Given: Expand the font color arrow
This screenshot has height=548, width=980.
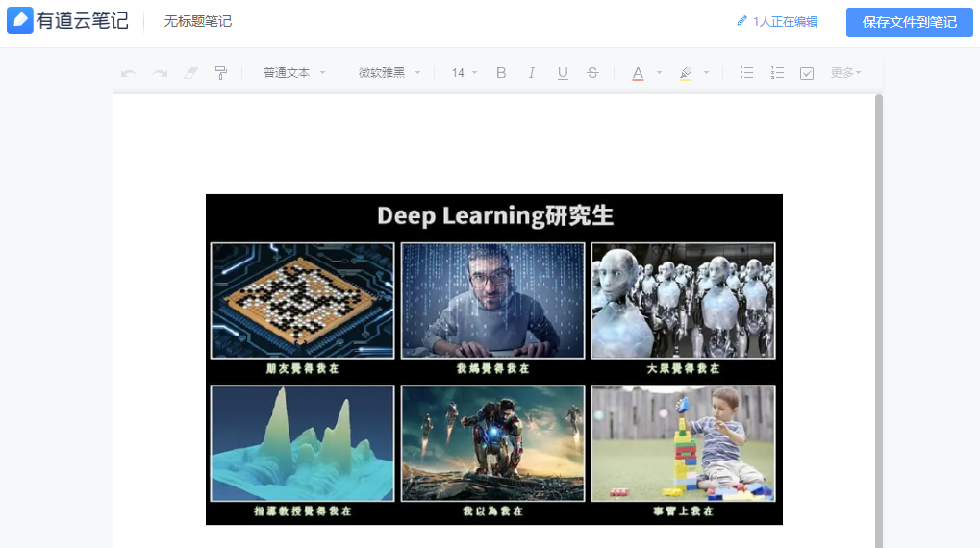Looking at the screenshot, I should click(x=660, y=73).
